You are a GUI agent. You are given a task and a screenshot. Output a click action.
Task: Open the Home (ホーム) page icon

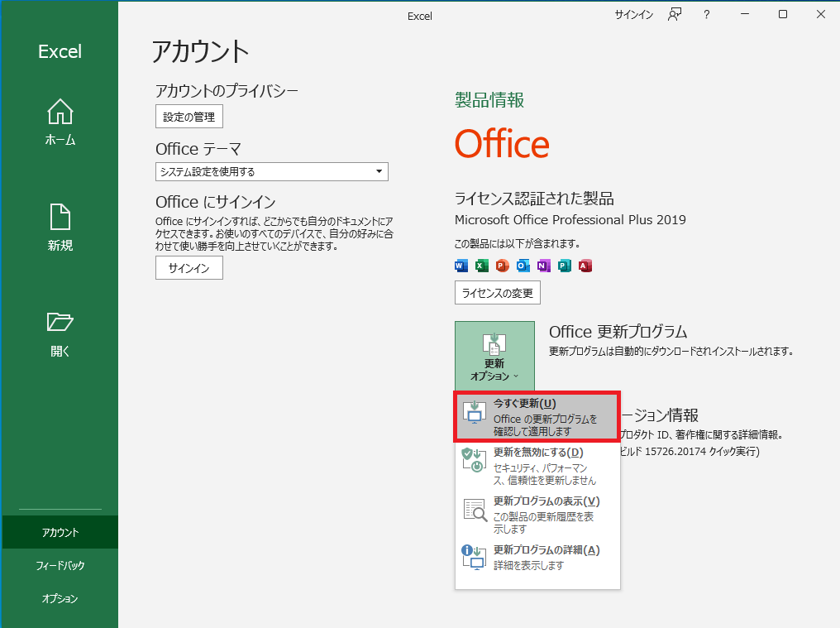pos(60,112)
